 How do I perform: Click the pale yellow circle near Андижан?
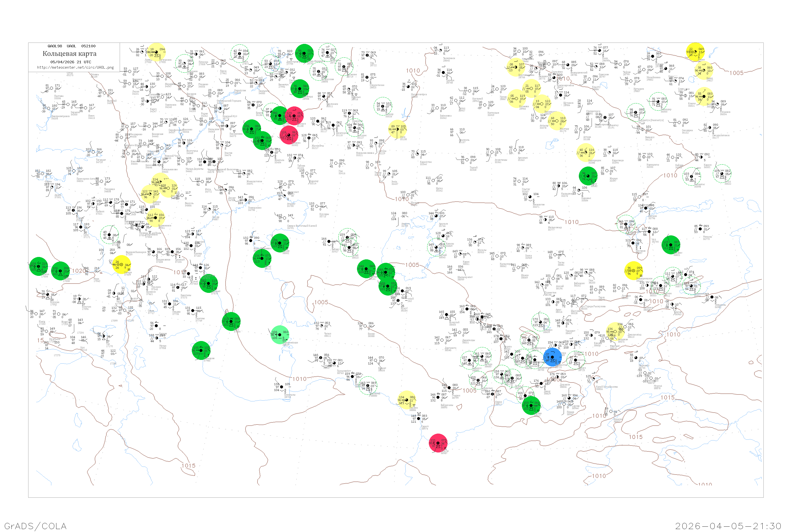[615, 331]
